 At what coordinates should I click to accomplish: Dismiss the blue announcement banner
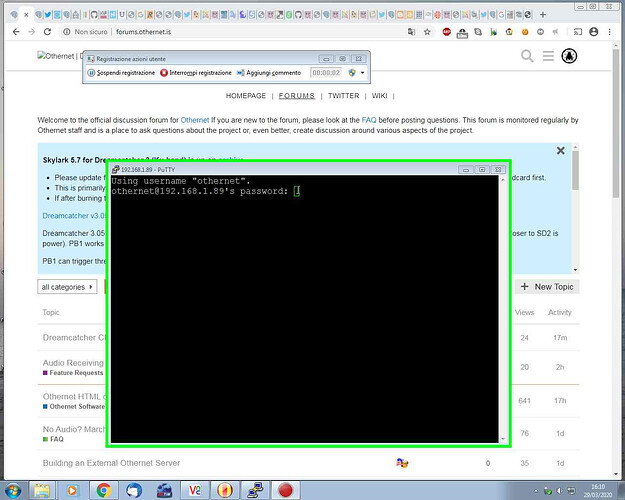pos(560,151)
